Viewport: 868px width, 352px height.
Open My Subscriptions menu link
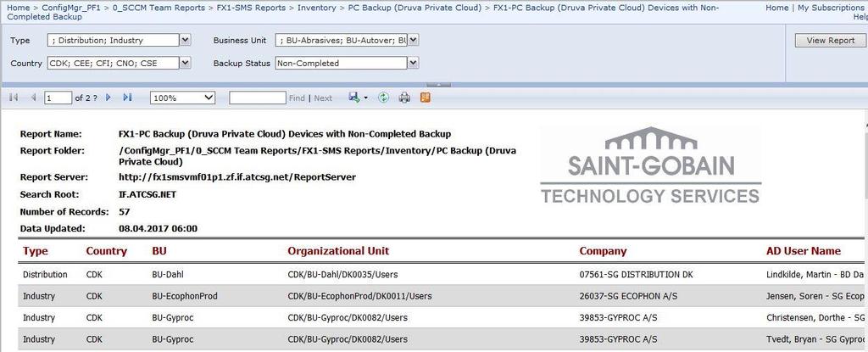tap(832, 8)
